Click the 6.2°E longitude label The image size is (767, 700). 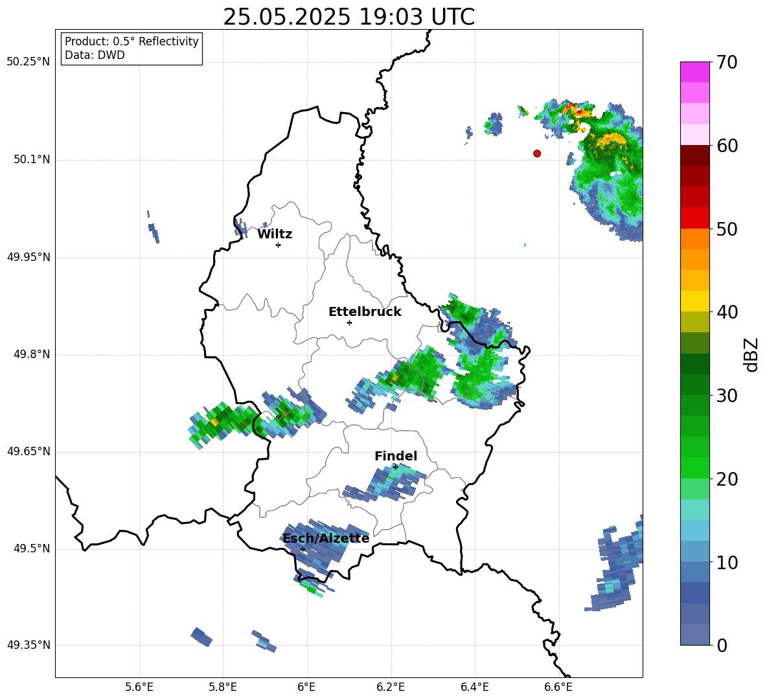pyautogui.click(x=391, y=687)
